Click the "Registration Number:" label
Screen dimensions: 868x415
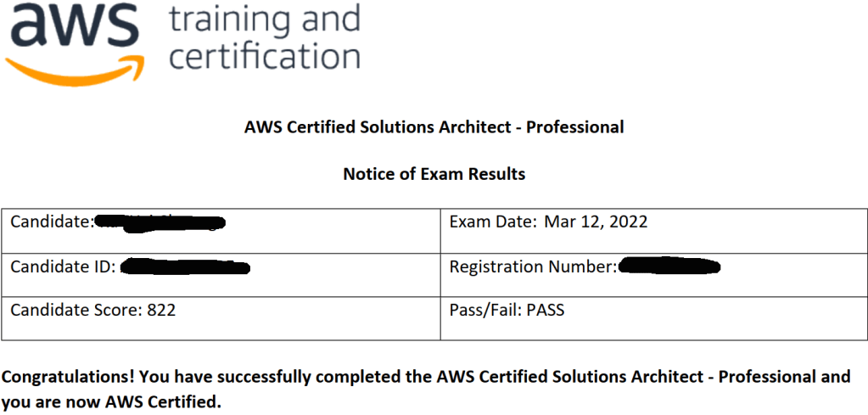click(533, 266)
